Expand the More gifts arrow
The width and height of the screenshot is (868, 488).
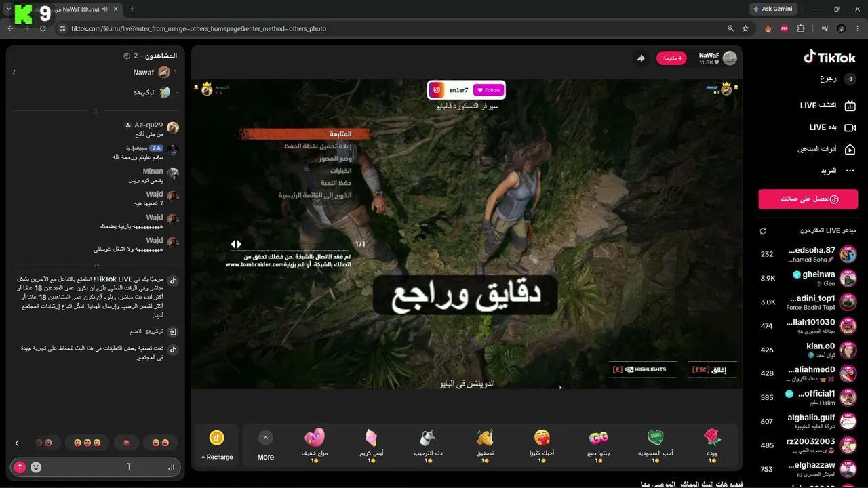click(x=265, y=438)
